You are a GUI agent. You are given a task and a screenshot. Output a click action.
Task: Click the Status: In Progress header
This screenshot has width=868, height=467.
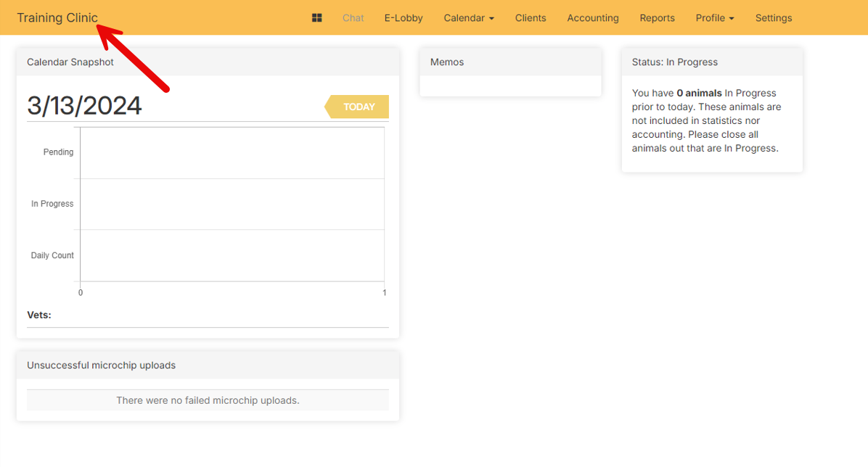(675, 62)
